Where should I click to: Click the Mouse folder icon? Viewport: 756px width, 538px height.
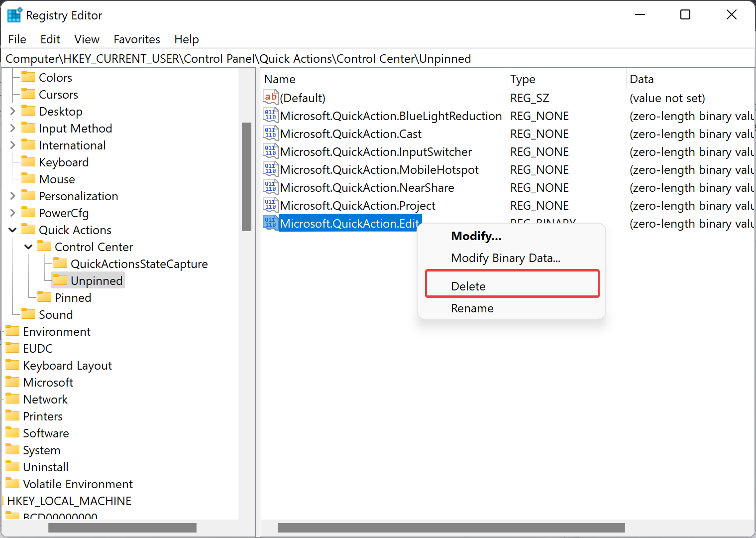(28, 178)
